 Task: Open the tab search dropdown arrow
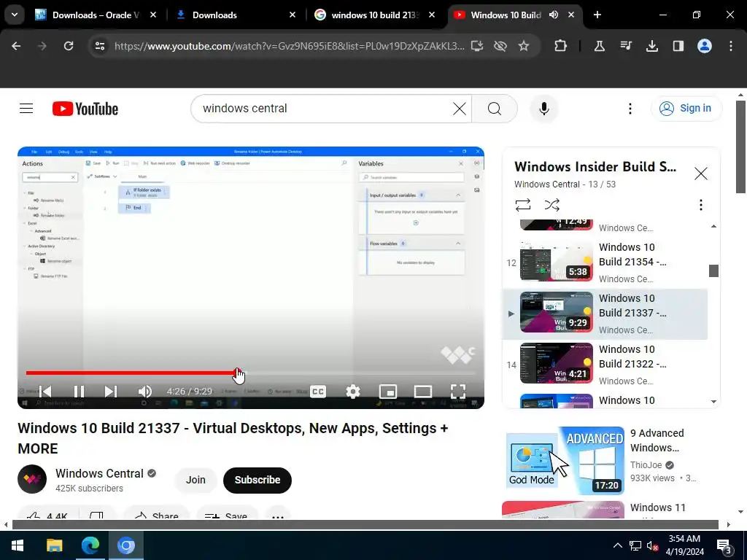coord(15,15)
